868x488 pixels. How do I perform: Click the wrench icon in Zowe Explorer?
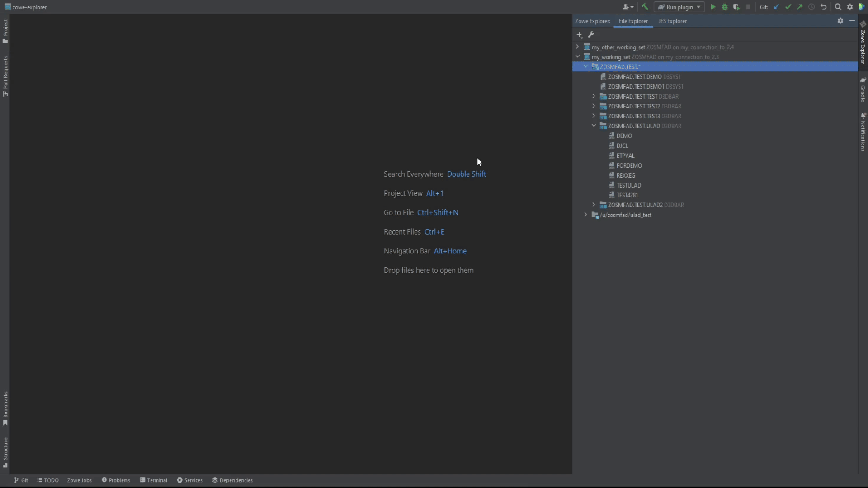point(591,35)
